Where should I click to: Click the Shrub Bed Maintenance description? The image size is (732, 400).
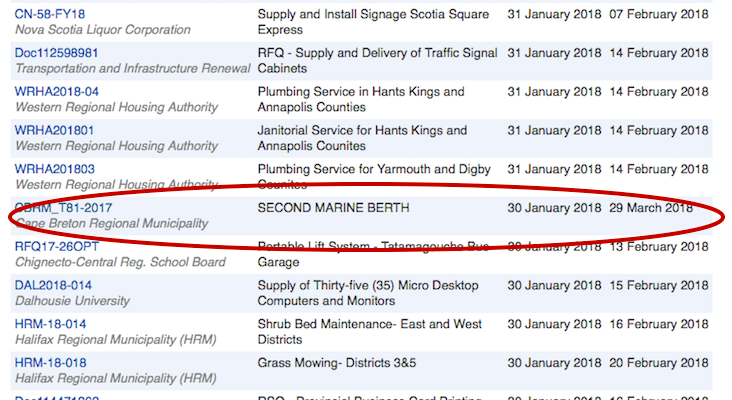369,332
